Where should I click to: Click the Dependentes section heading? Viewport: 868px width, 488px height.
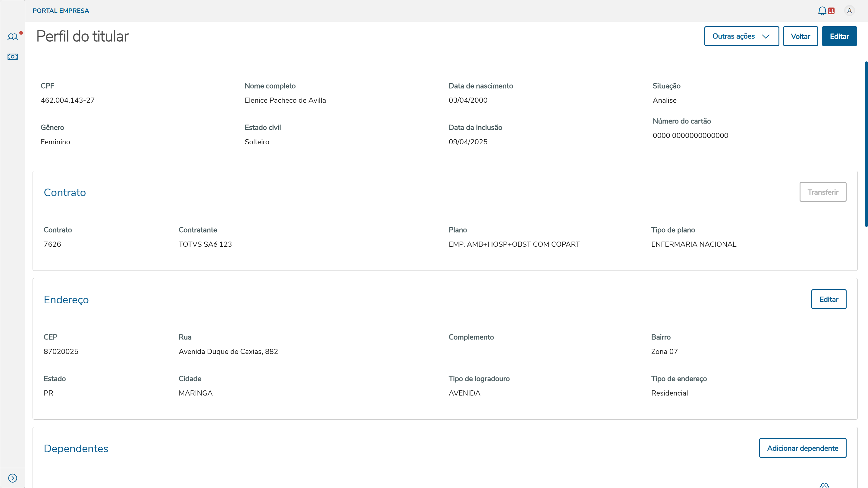click(x=76, y=448)
